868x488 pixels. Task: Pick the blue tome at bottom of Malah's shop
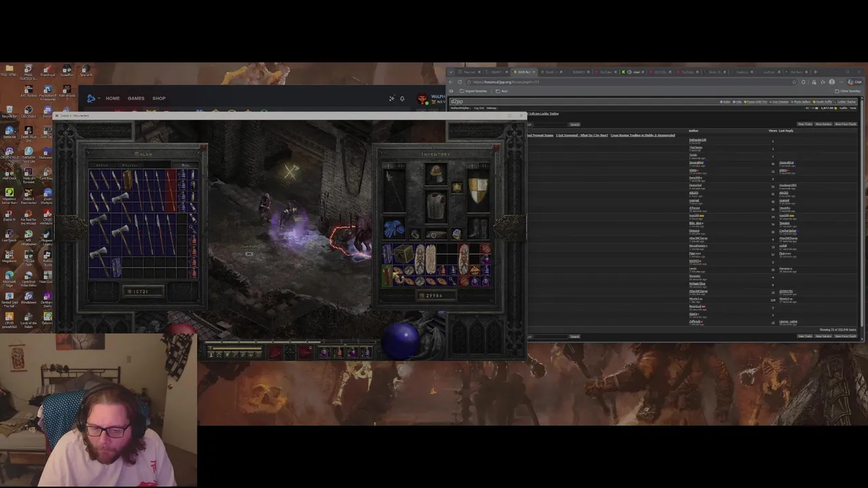[x=117, y=268]
